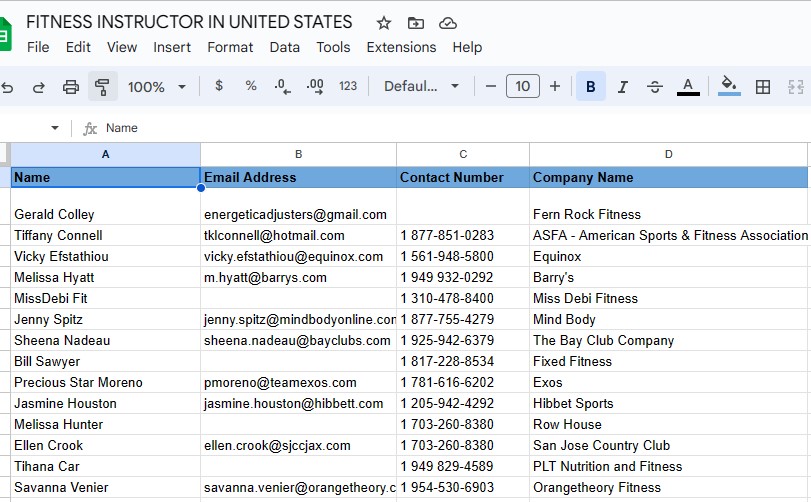Check the cloud document status icon

448,23
